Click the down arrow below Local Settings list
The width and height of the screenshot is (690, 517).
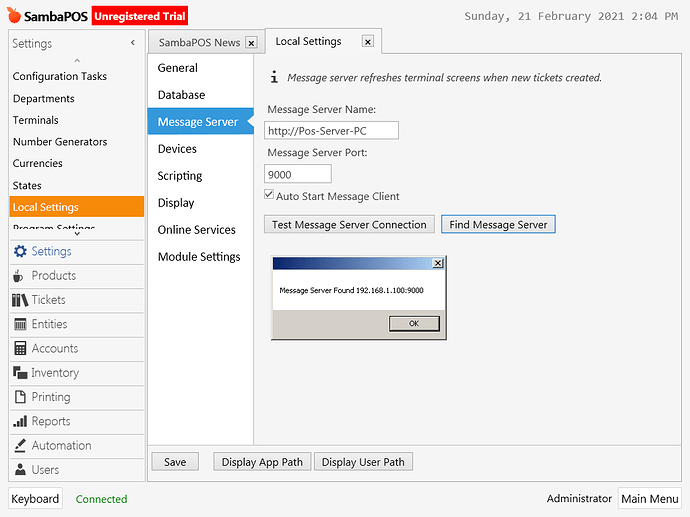click(x=77, y=234)
